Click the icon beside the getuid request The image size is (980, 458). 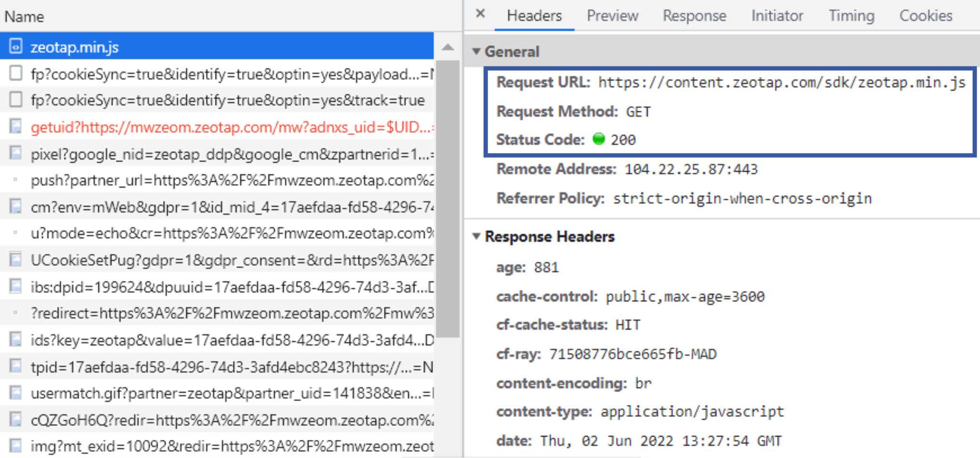16,127
